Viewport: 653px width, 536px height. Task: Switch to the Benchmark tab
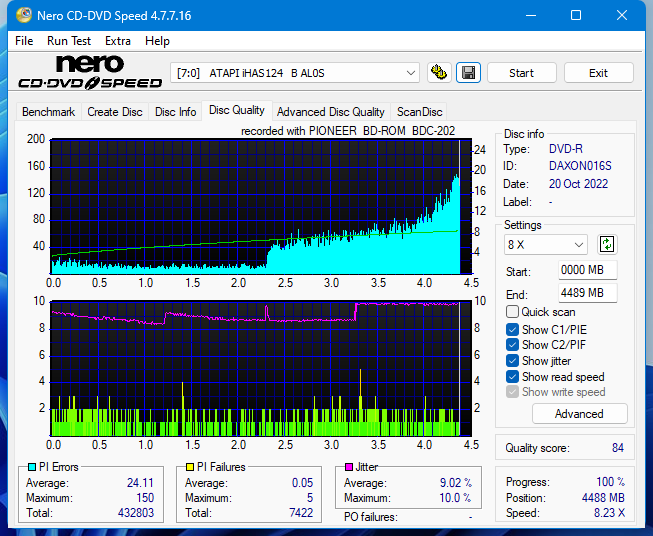point(49,112)
